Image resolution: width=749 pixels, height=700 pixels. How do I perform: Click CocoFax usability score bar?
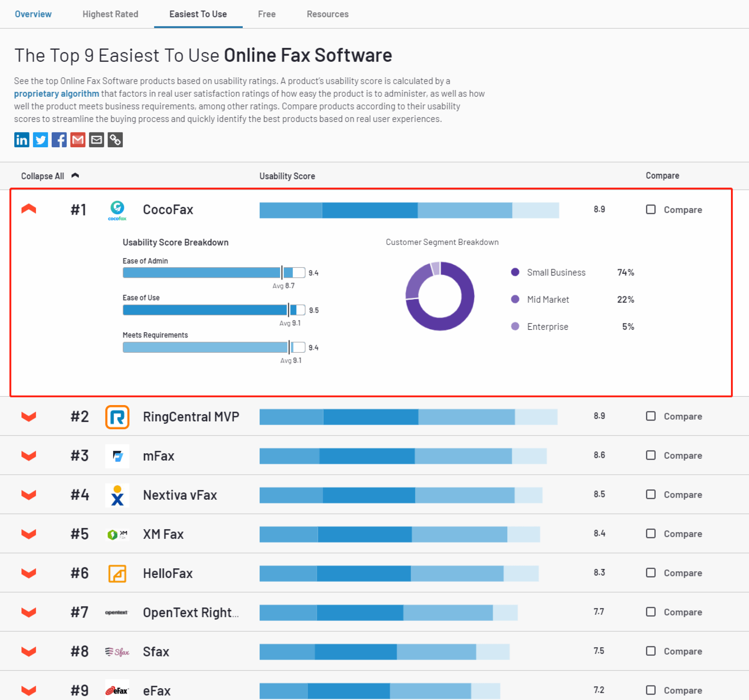click(409, 210)
